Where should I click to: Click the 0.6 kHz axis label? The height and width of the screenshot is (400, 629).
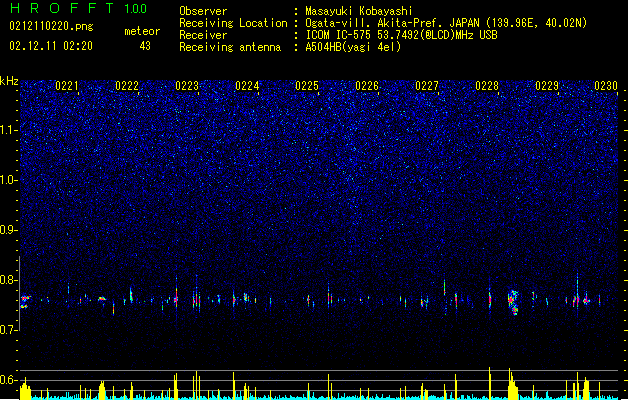coord(9,380)
